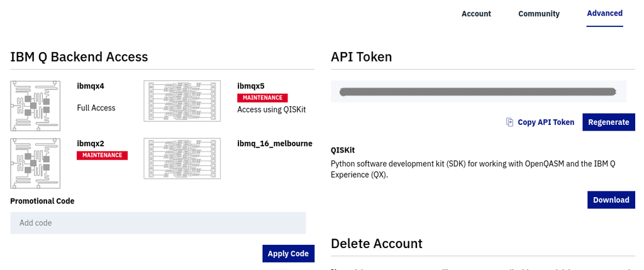Click the Copy API Token link
Image resolution: width=644 pixels, height=270 pixels.
tap(546, 122)
